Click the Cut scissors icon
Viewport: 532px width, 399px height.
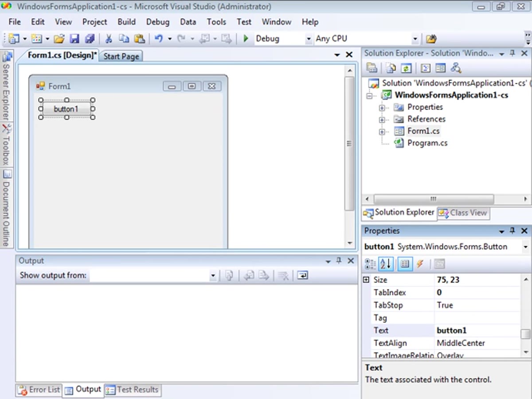[109, 39]
